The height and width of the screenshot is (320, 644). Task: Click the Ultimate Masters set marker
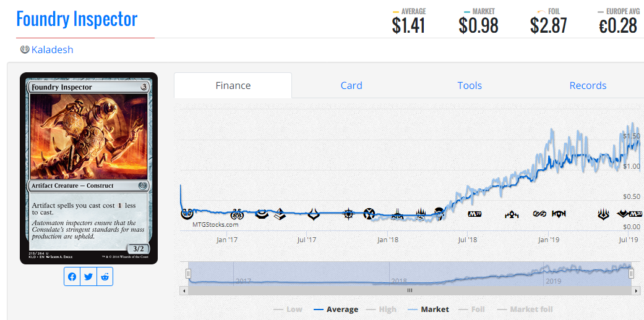coord(539,214)
